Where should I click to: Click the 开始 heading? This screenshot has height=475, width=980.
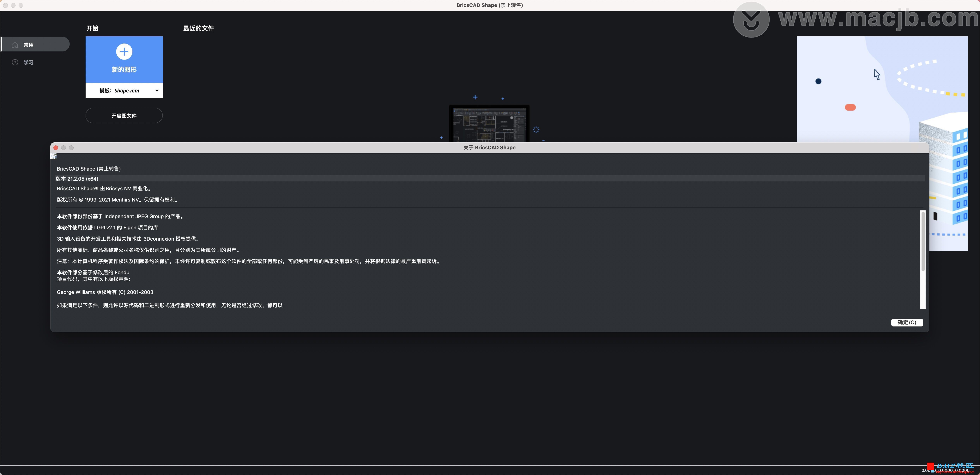click(93, 28)
